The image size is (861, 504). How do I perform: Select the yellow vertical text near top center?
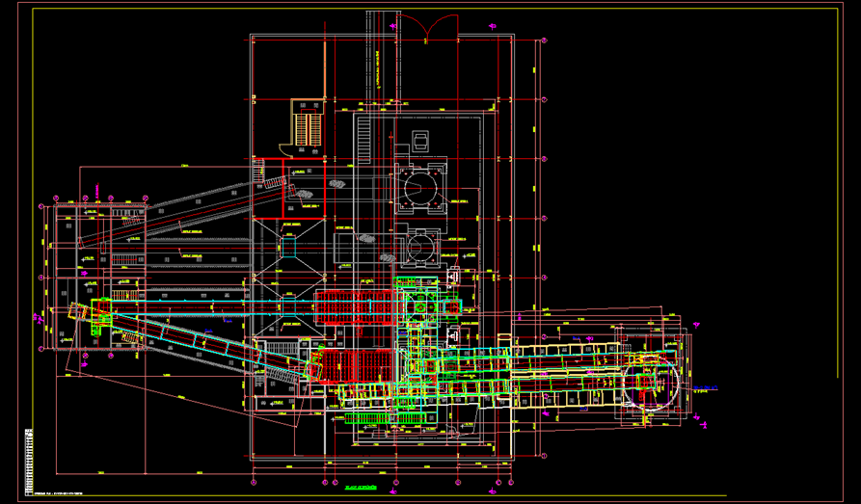click(380, 67)
